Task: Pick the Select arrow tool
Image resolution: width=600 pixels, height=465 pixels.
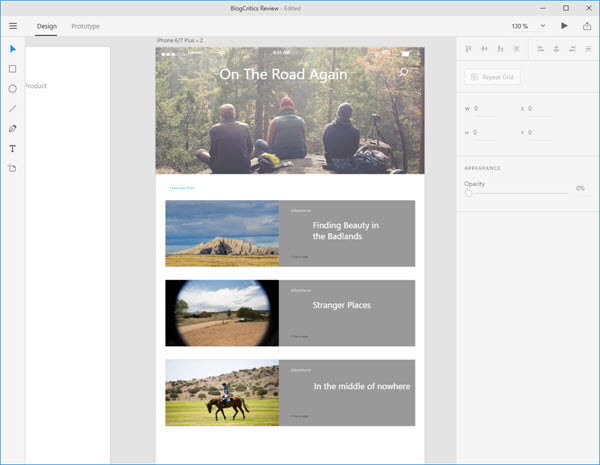Action: [13, 49]
